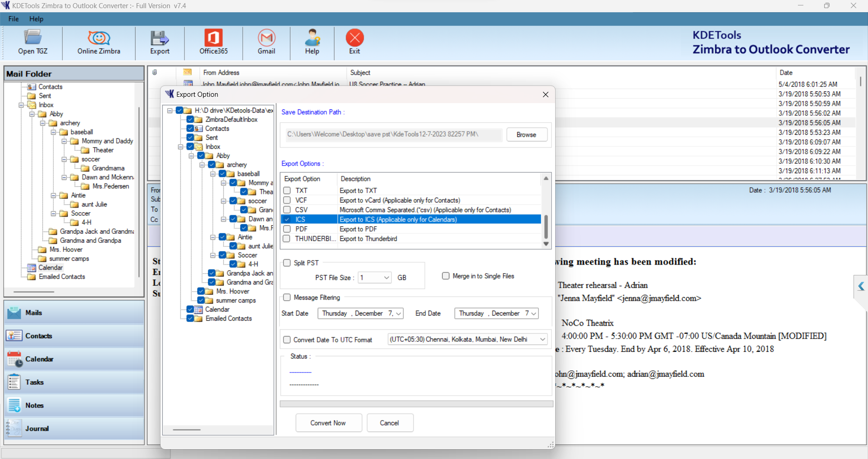Viewport: 868px width, 459px height.
Task: Enable the CSV export option checkbox
Action: tap(287, 209)
